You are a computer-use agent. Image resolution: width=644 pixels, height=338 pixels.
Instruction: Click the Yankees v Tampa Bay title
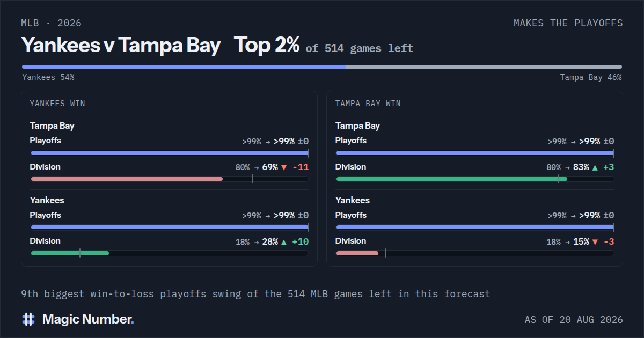[121, 46]
